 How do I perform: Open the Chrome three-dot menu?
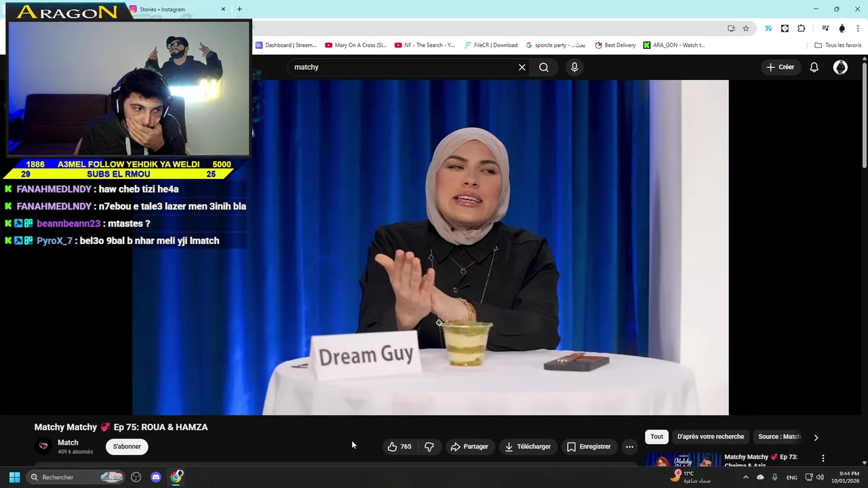pyautogui.click(x=859, y=28)
